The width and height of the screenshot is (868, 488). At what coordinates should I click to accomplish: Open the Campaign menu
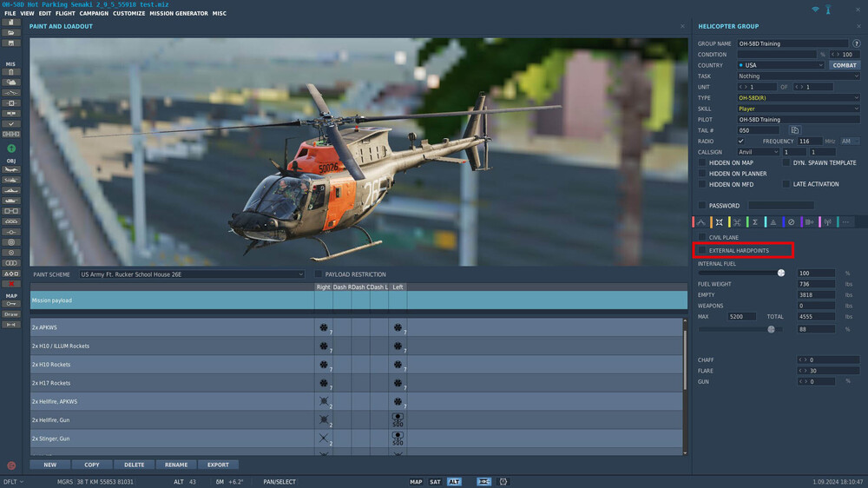tap(94, 14)
